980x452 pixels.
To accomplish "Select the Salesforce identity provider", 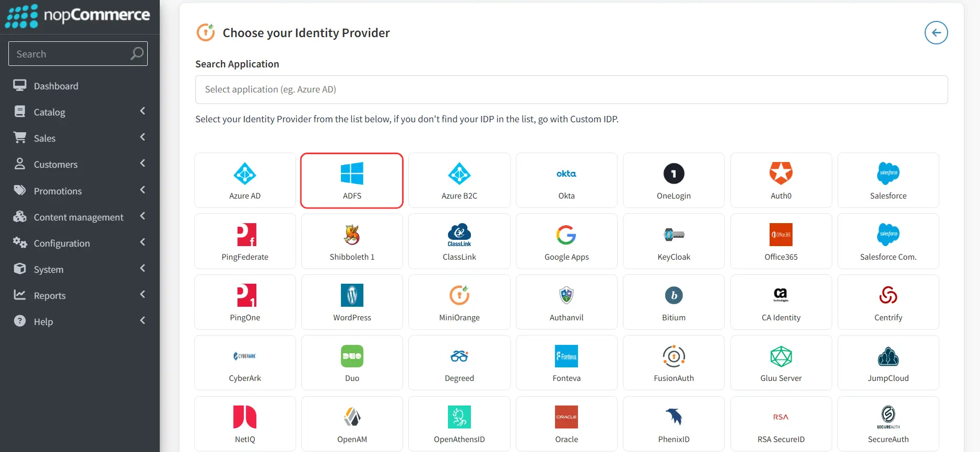I will 888,180.
